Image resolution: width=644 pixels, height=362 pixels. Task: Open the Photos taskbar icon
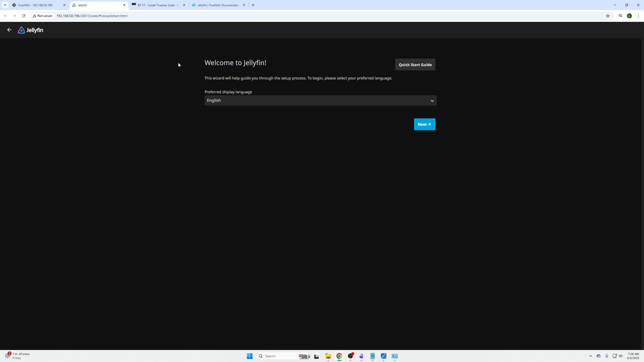point(384,356)
